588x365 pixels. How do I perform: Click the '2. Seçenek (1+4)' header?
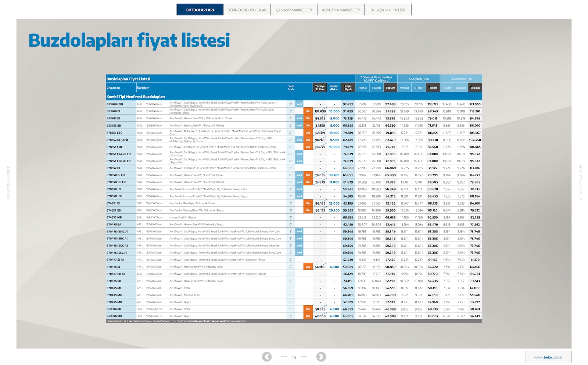pyautogui.click(x=419, y=79)
